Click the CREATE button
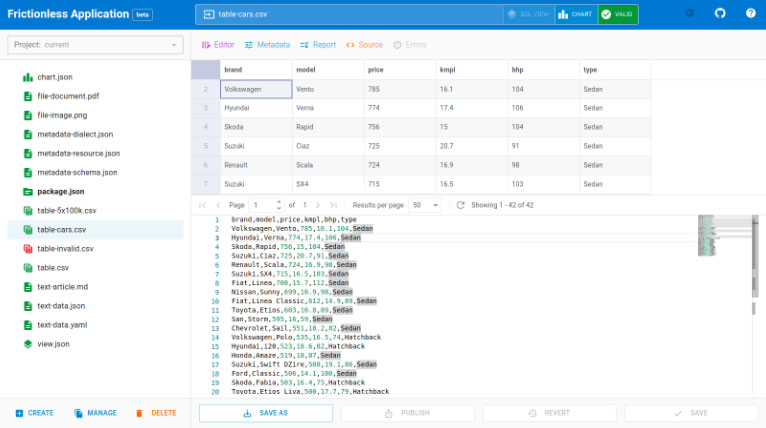 tap(34, 413)
